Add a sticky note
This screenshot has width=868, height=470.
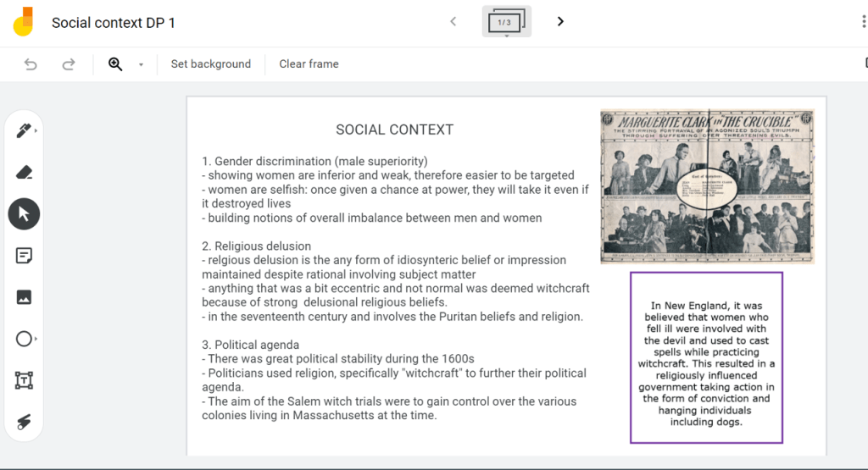(x=24, y=256)
